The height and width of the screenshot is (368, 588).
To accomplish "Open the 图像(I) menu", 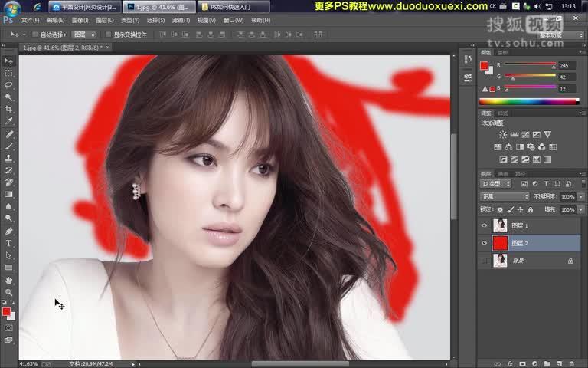I will (80, 20).
